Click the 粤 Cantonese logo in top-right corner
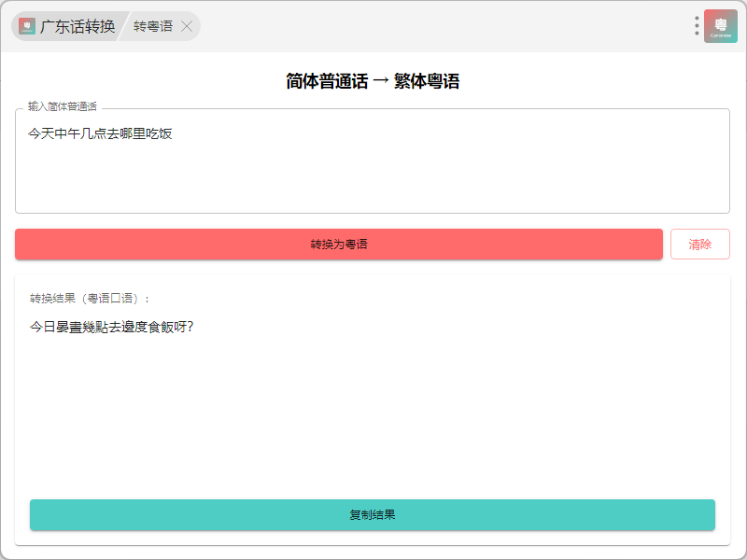 [x=721, y=26]
